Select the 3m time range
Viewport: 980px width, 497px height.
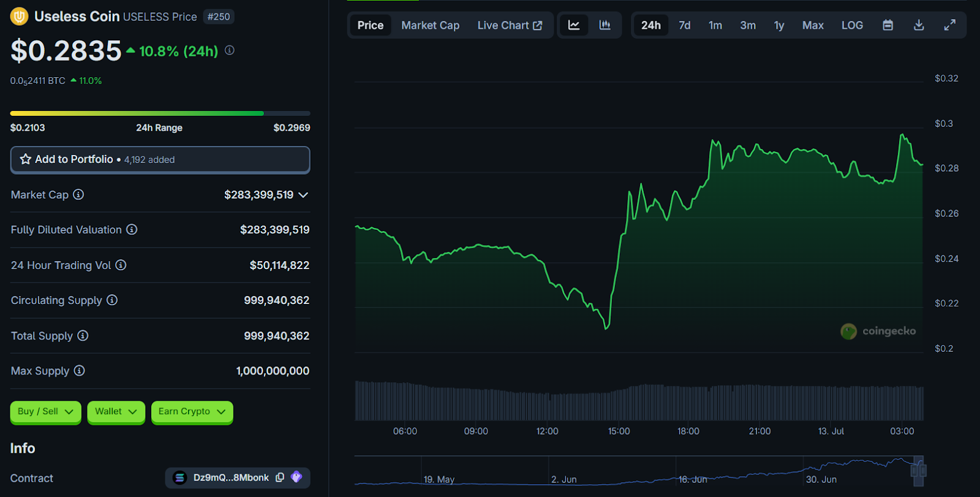[748, 25]
